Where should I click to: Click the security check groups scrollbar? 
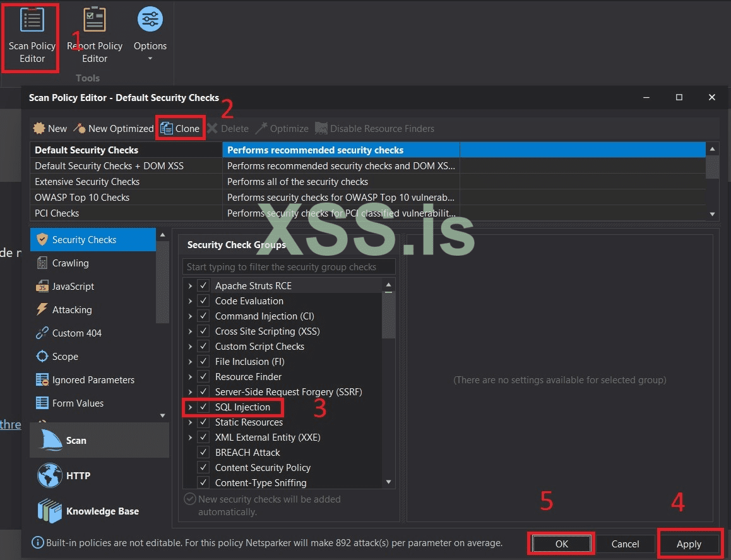click(x=388, y=315)
